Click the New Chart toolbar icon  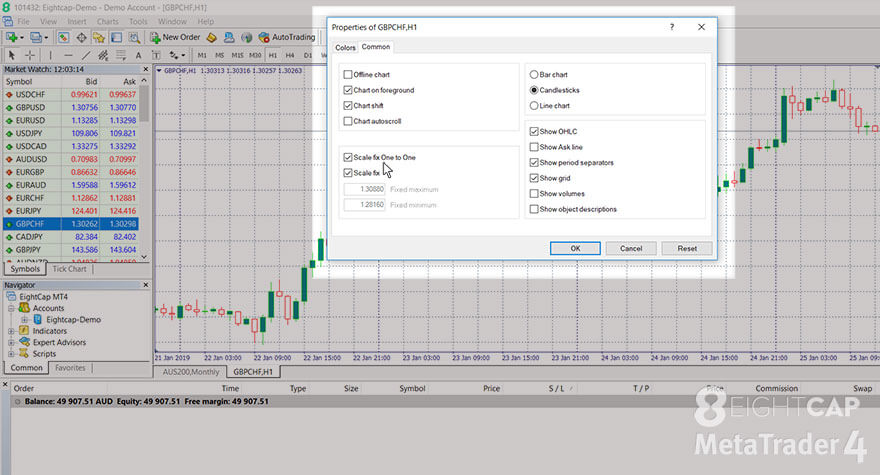11,38
